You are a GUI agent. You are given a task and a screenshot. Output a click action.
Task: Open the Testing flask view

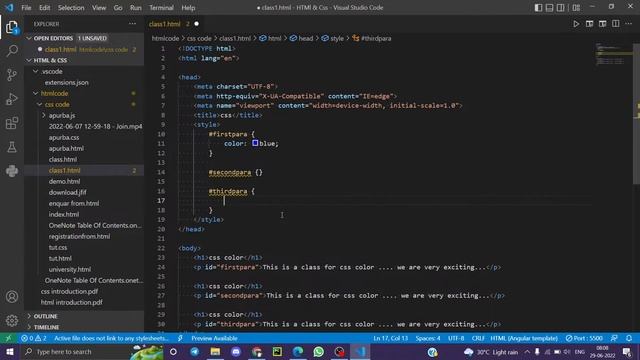pyautogui.click(x=12, y=147)
